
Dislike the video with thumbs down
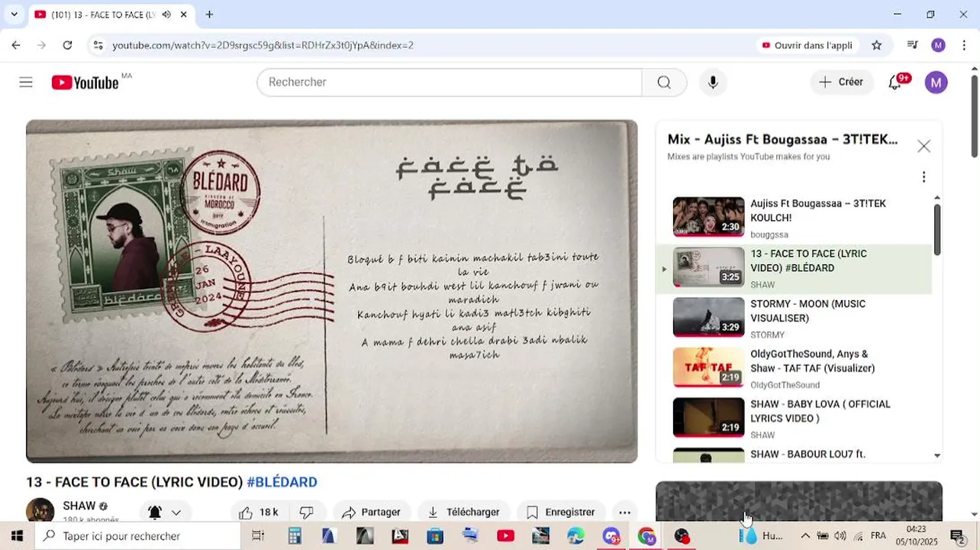(307, 513)
